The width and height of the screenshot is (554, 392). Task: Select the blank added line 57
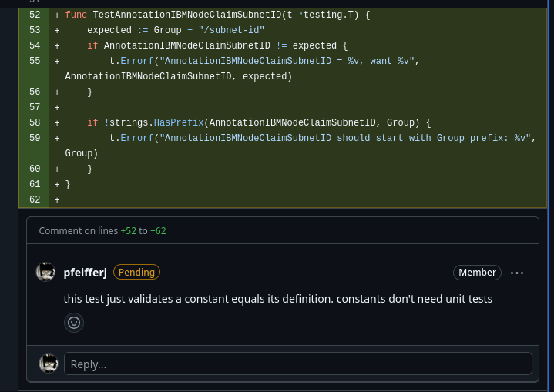(35, 108)
